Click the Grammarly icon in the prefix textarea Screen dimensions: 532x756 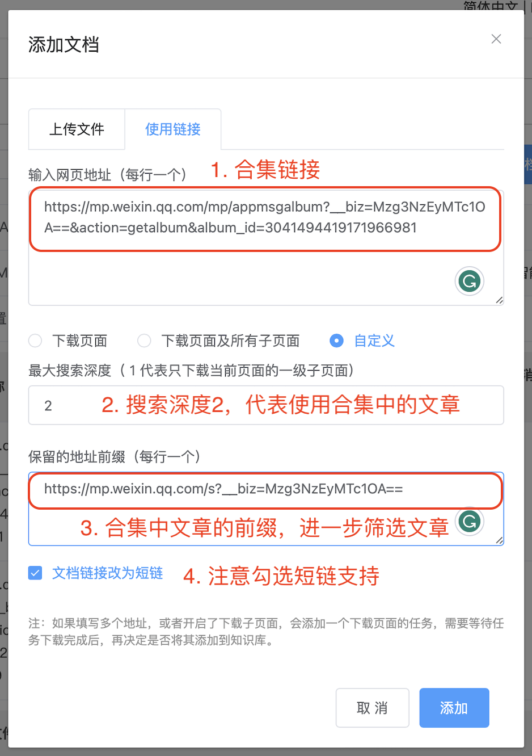coord(470,522)
